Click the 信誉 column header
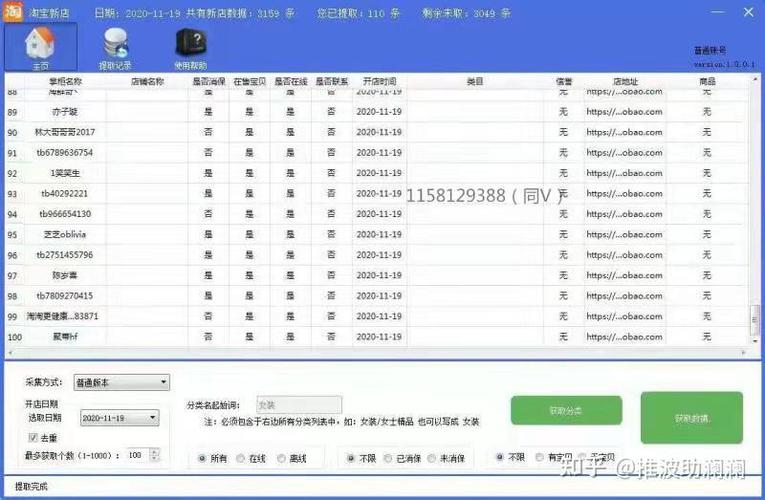765x500 pixels. tap(564, 81)
